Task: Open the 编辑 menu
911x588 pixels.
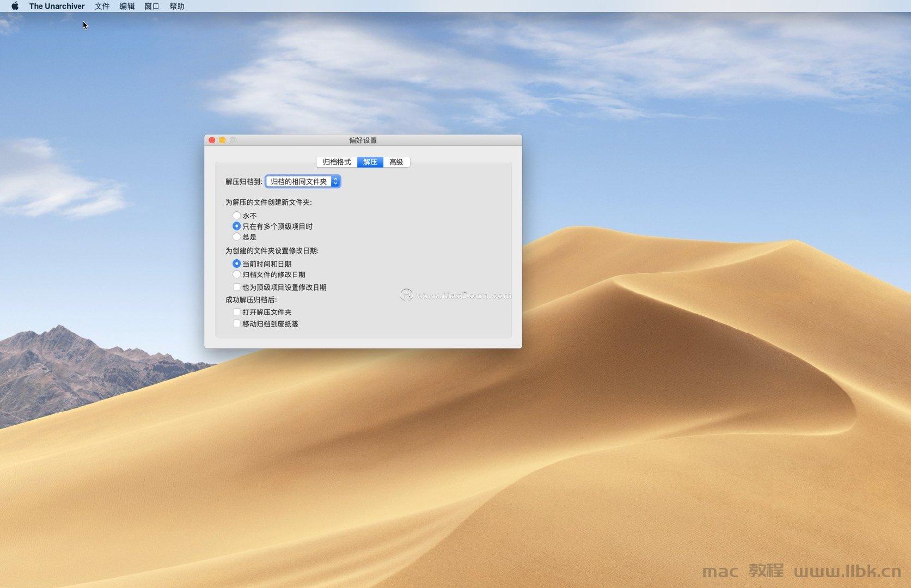Action: tap(126, 6)
